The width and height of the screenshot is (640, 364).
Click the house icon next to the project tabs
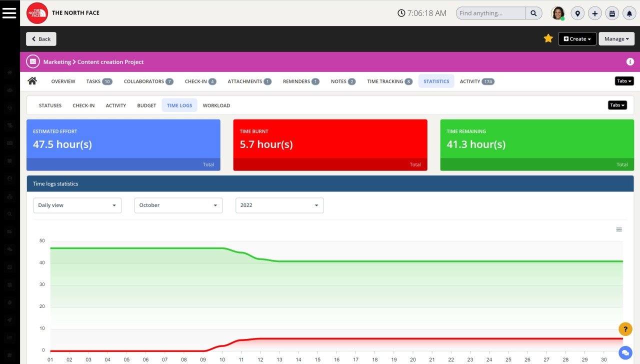tap(32, 80)
